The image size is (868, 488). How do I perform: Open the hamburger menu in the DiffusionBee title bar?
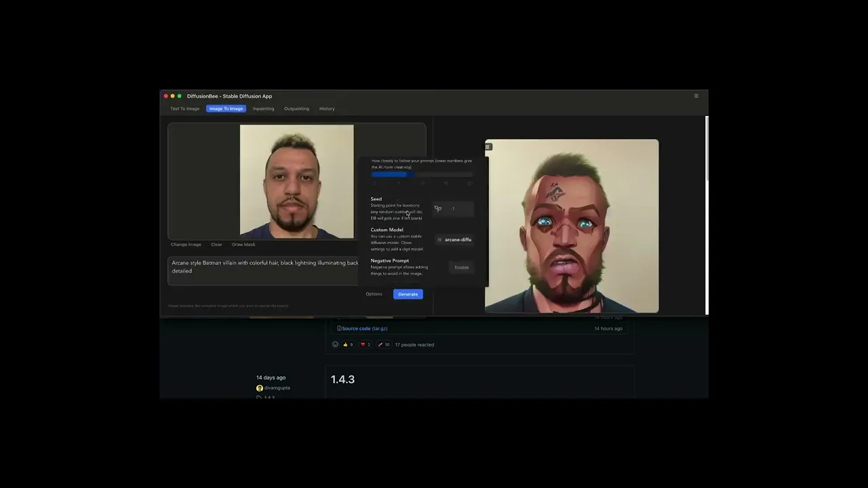pyautogui.click(x=696, y=96)
